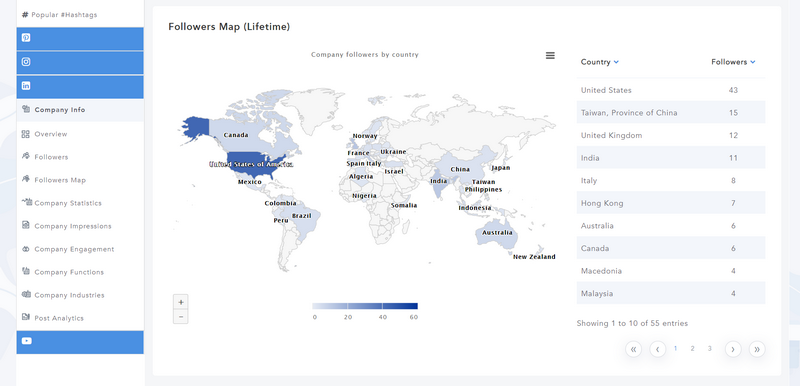Select the Canada table row

(x=671, y=248)
